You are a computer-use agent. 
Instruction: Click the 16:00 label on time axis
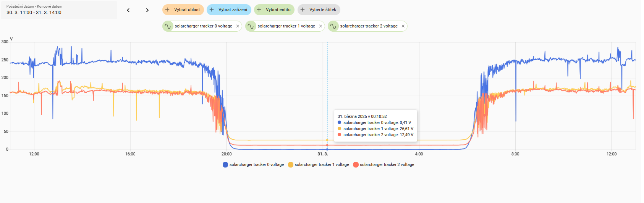coord(130,154)
